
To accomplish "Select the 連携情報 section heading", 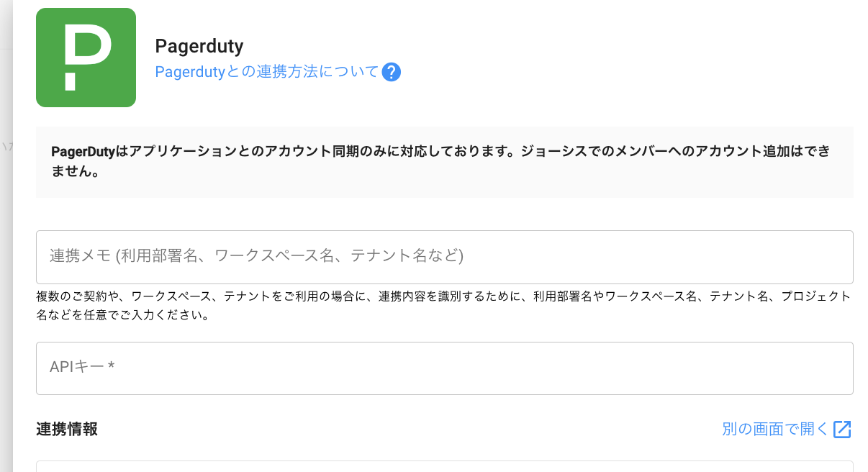I will pyautogui.click(x=67, y=430).
